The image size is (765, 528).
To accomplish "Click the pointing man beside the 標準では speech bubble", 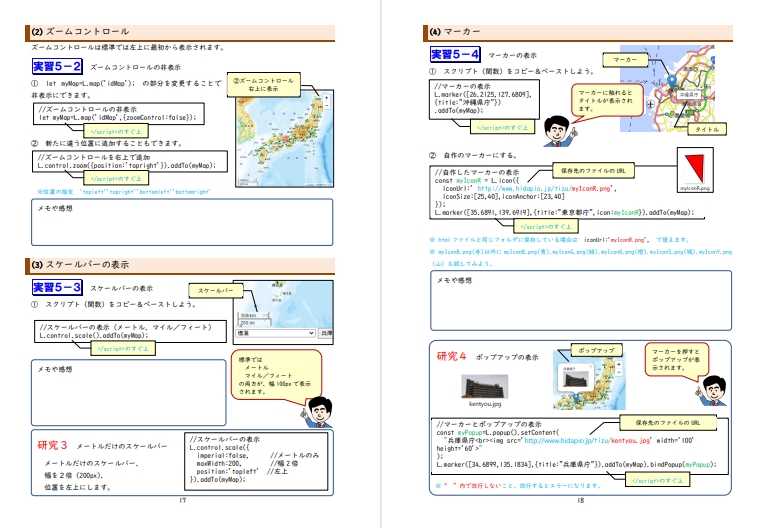I will 317,412.
